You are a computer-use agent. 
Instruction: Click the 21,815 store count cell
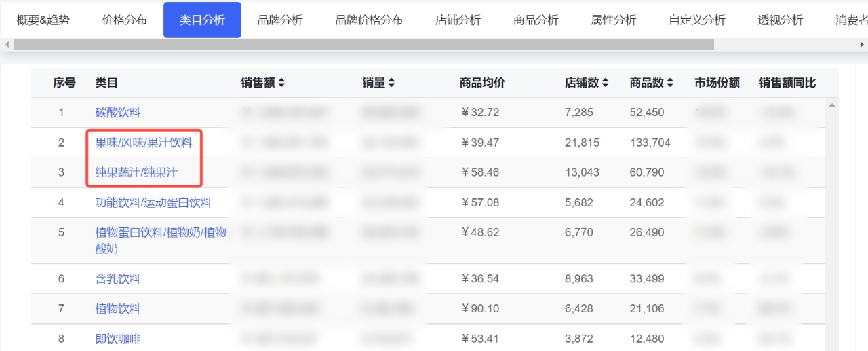583,143
